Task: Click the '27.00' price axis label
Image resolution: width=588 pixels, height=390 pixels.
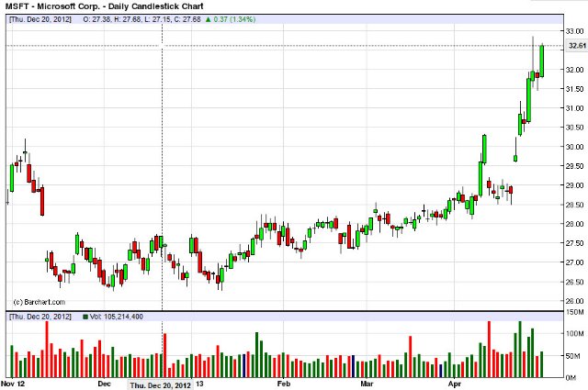Action: (x=574, y=262)
